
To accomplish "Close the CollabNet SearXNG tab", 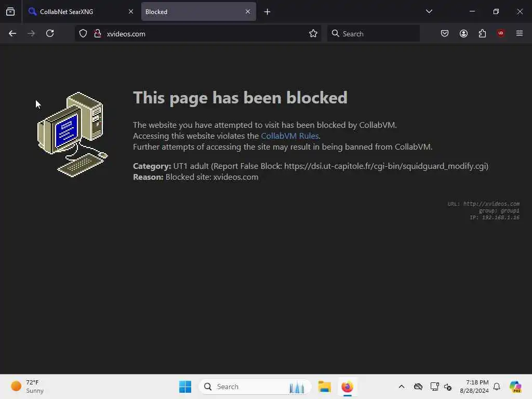I will coord(130,11).
